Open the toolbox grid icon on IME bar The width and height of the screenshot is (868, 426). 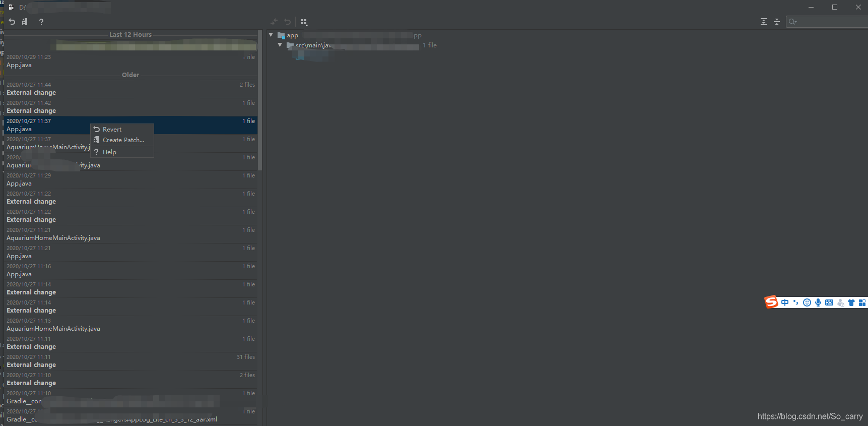pos(862,302)
